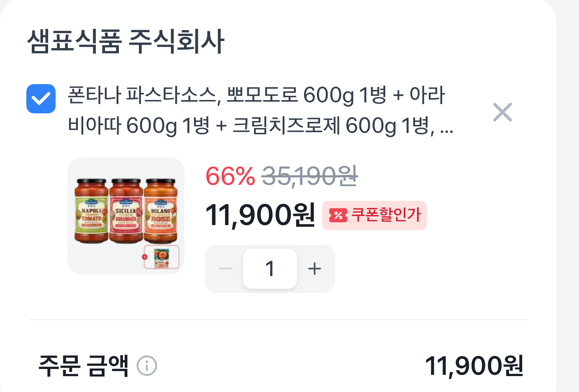Open the 샘표식품 주식회사 seller heading

click(x=126, y=41)
